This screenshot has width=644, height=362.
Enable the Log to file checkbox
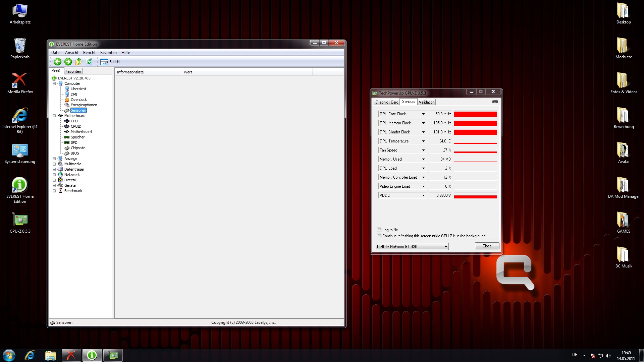379,230
